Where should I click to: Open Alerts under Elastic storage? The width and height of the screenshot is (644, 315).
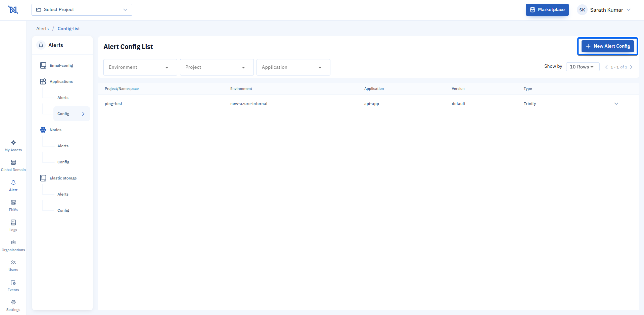pos(63,194)
